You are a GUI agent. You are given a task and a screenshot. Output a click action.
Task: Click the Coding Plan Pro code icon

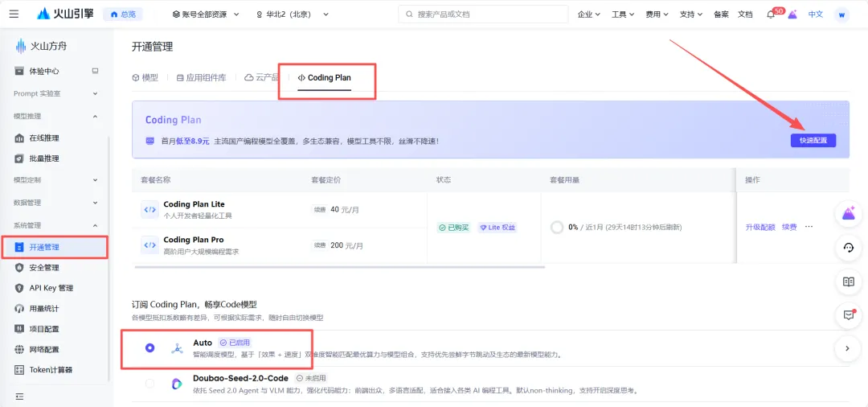pos(150,245)
